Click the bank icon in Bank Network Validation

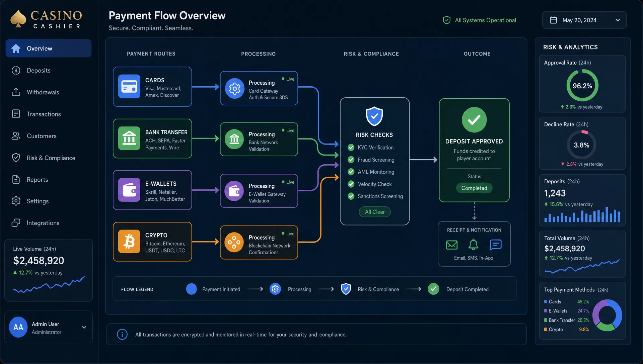pos(234,139)
